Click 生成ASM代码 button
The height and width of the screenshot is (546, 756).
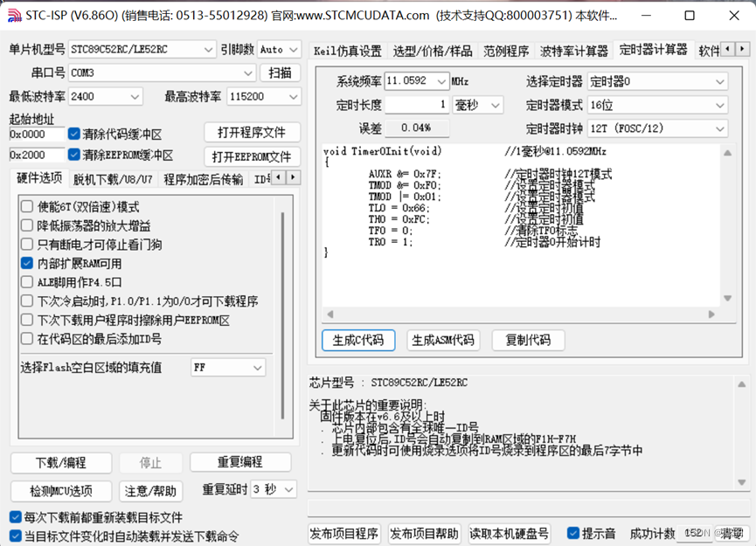click(443, 340)
